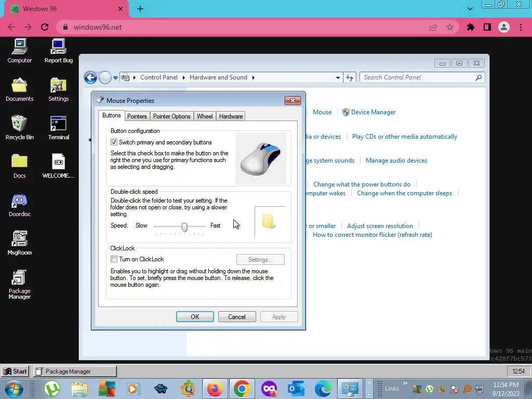The image size is (532, 399).
Task: Cancel the Mouse Properties dialog
Action: 237,317
